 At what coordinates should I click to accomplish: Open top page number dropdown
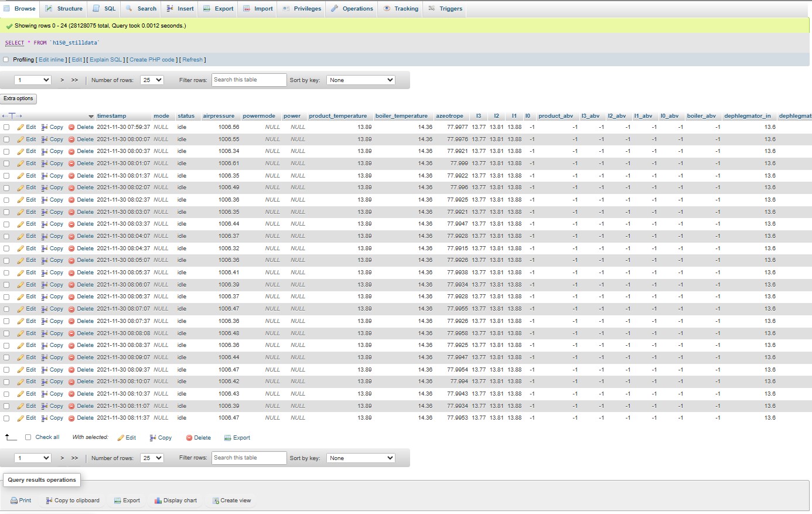(x=33, y=80)
